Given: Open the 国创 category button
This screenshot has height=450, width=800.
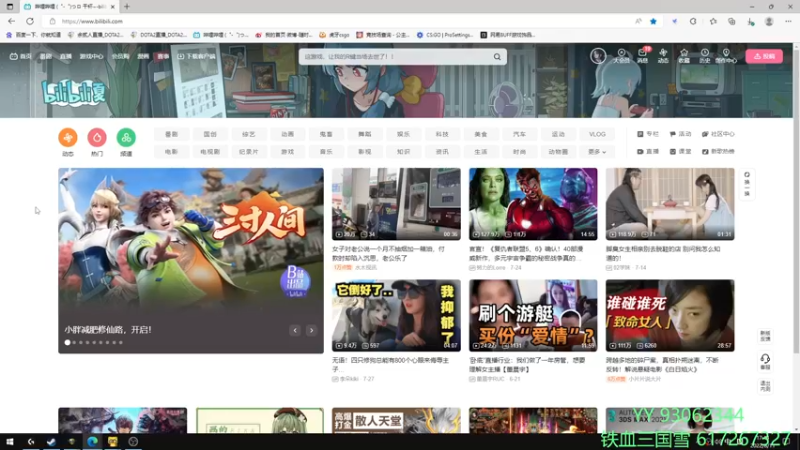Looking at the screenshot, I should 210,134.
